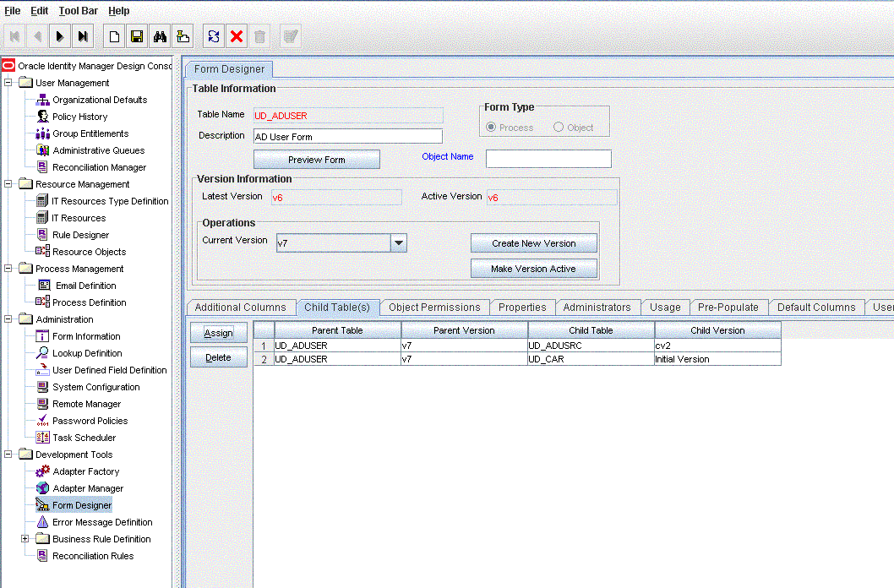Open Adapter Factory in the tree
The height and width of the screenshot is (588, 894).
click(x=86, y=471)
